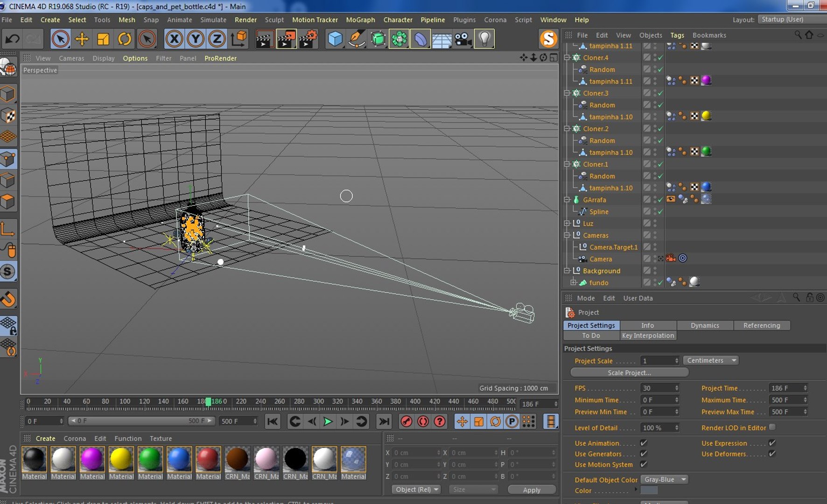This screenshot has height=504, width=827.
Task: Add a Camera object
Action: click(x=463, y=39)
